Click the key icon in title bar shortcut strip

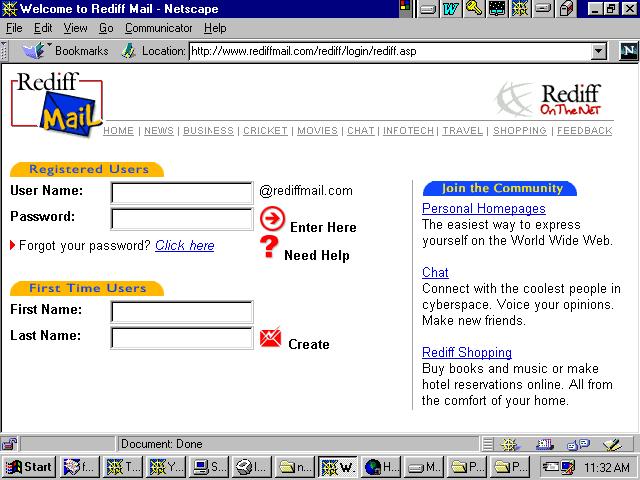click(473, 9)
